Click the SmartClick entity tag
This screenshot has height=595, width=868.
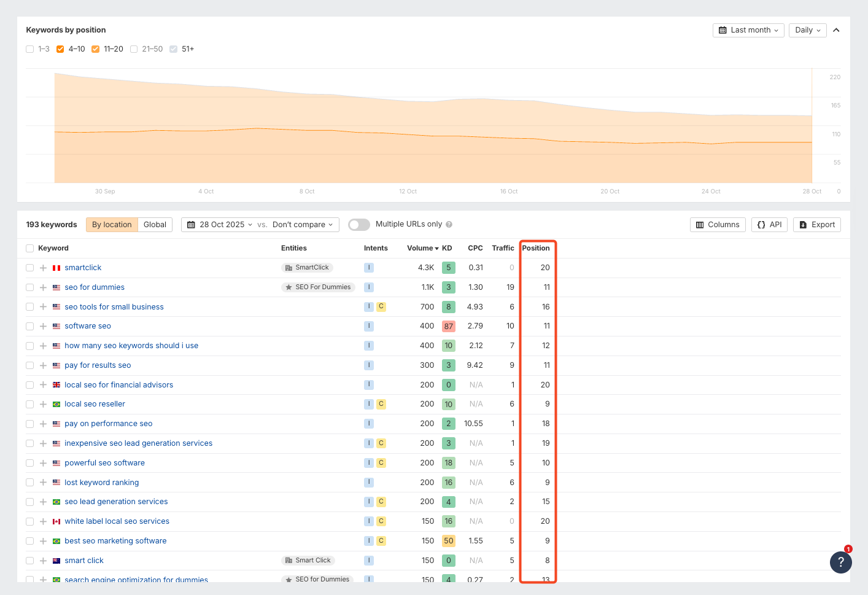pyautogui.click(x=307, y=268)
